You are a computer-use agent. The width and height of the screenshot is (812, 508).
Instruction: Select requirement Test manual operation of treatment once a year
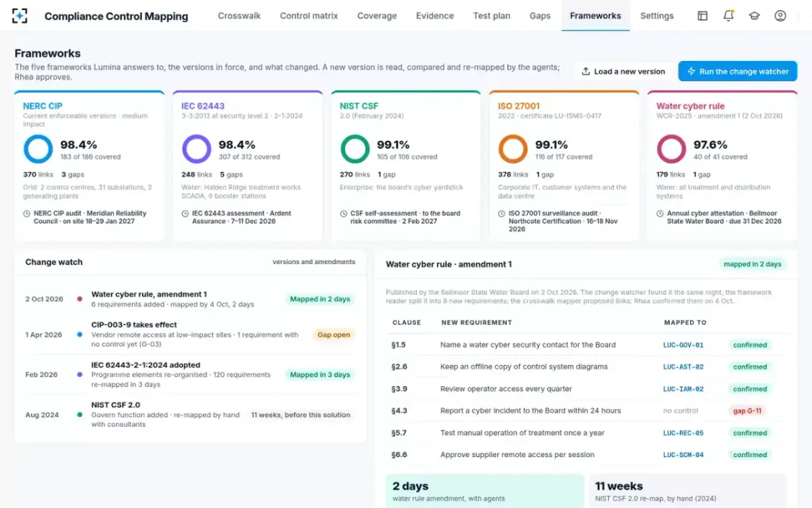tap(522, 433)
